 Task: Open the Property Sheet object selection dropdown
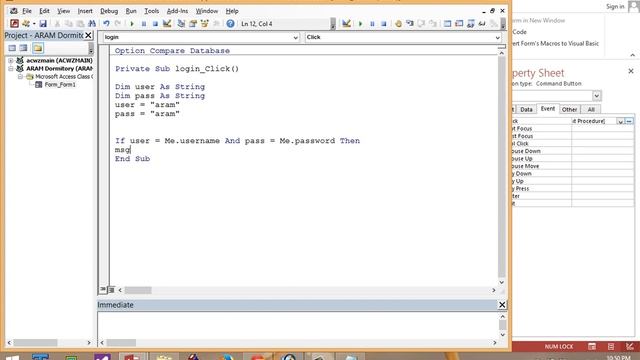tap(597, 96)
